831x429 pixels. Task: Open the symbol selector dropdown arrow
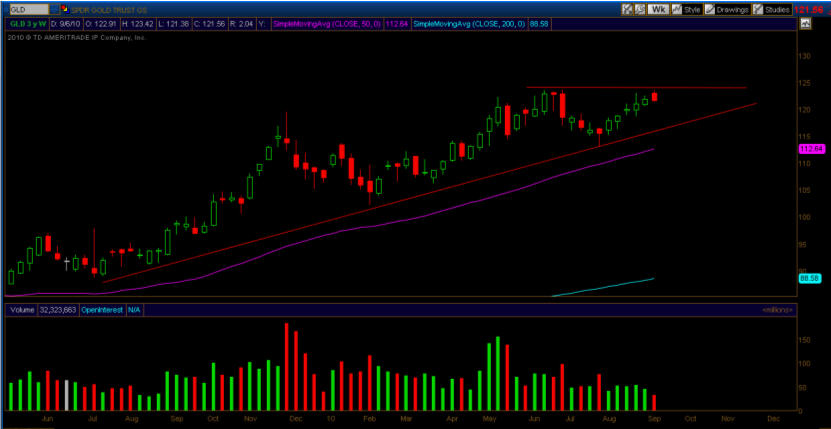(55, 9)
